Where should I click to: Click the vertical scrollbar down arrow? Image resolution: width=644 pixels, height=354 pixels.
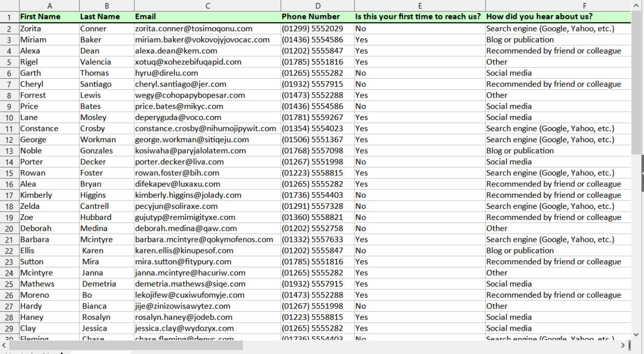(636, 335)
